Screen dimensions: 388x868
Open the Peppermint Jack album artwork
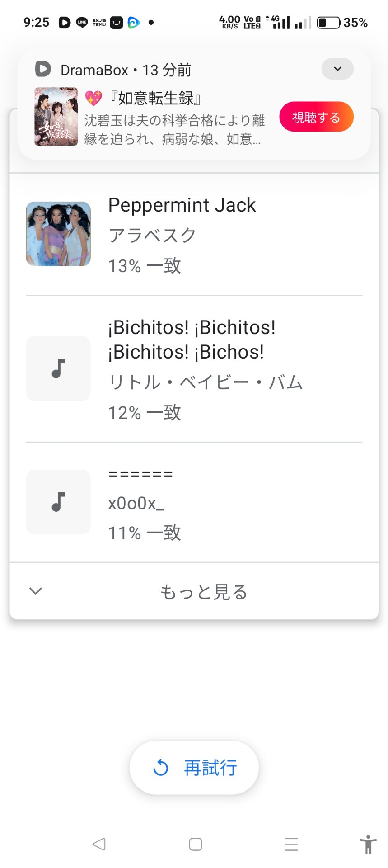tap(58, 234)
